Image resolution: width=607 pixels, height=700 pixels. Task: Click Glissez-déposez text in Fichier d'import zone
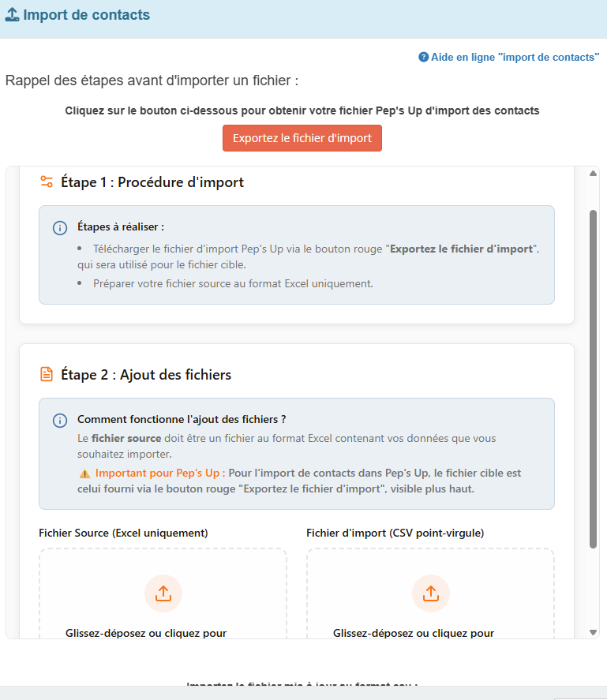click(414, 633)
